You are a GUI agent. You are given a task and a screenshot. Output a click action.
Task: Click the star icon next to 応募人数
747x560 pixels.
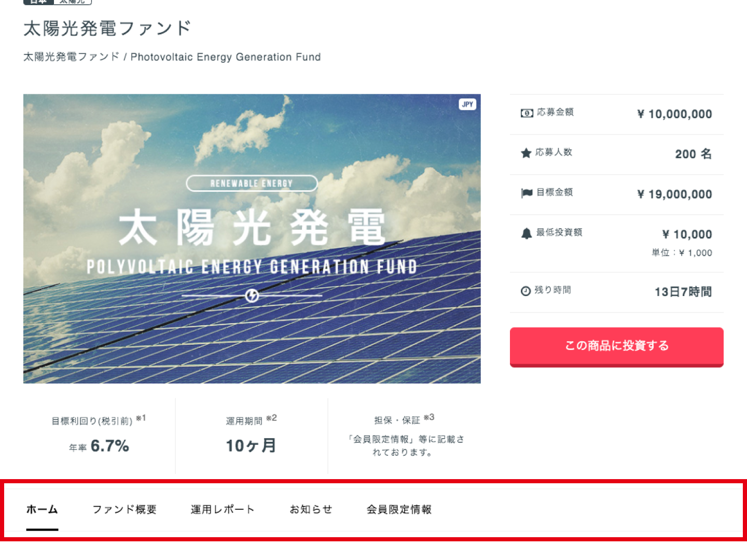[526, 153]
